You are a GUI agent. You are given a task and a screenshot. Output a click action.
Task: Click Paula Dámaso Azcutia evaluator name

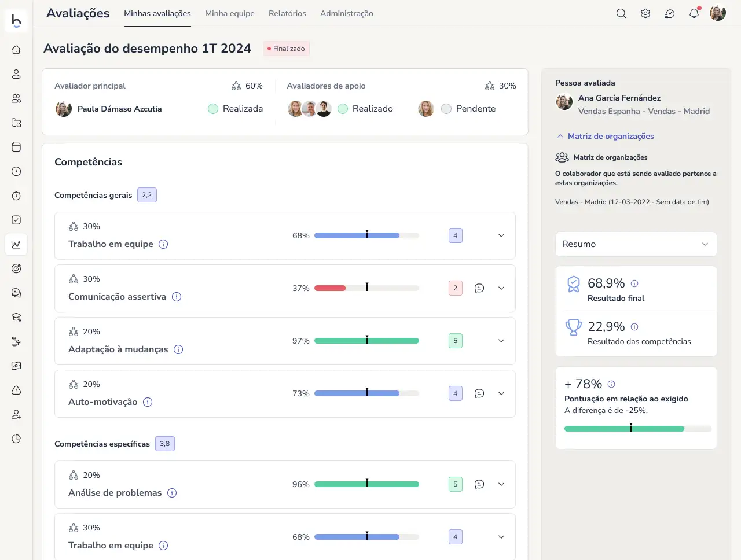click(x=120, y=109)
